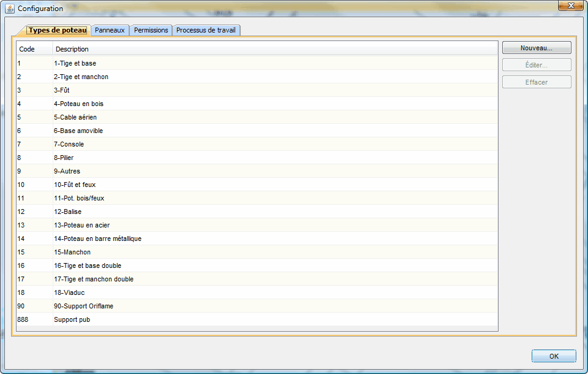This screenshot has width=588, height=374.
Task: Close the Configuration dialog window
Action: point(570,6)
